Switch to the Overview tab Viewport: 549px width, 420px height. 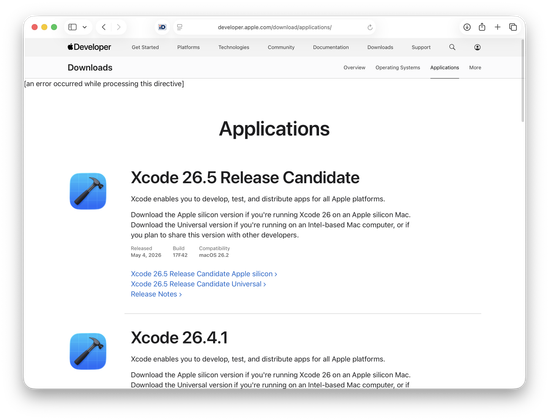[354, 68]
